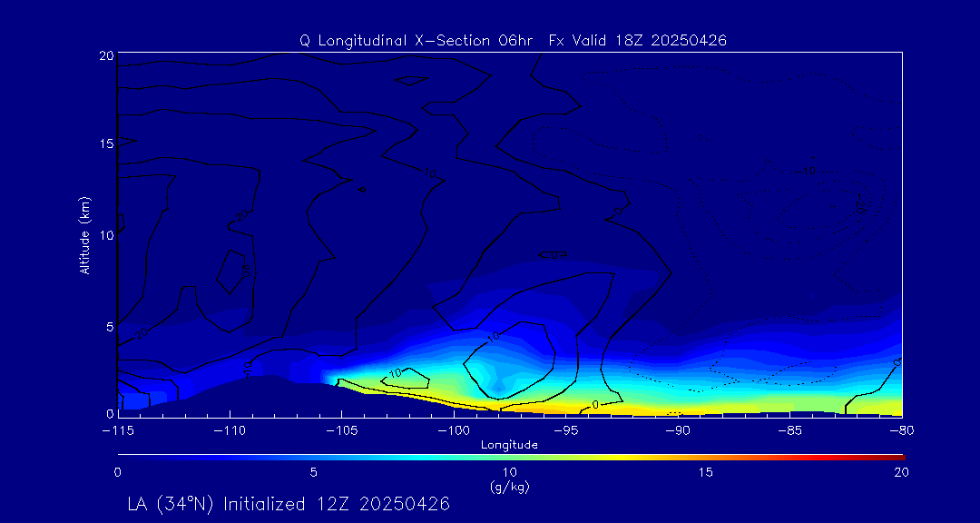Click the 'Longitude' x-axis label

point(509,445)
